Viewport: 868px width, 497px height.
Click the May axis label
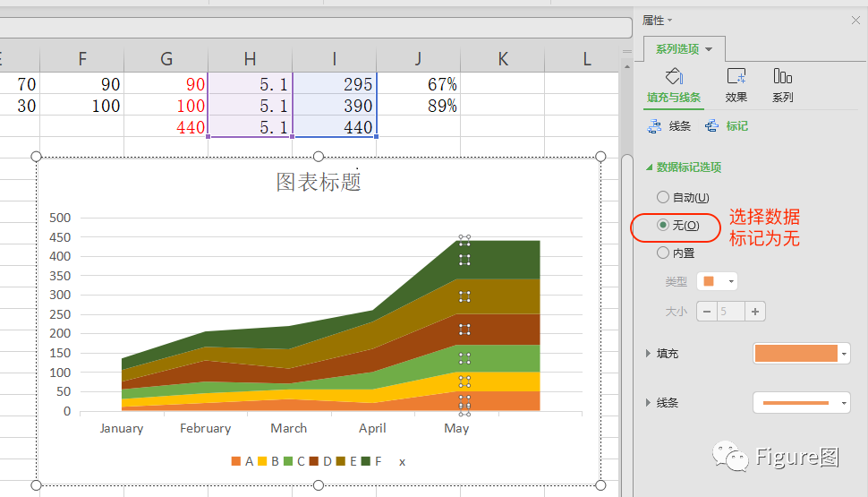456,428
